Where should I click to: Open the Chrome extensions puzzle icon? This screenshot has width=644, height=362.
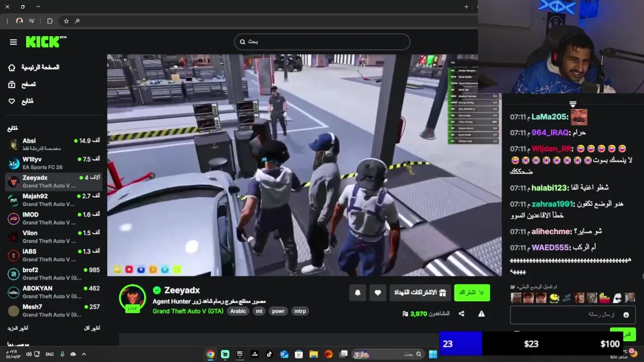(x=50, y=21)
